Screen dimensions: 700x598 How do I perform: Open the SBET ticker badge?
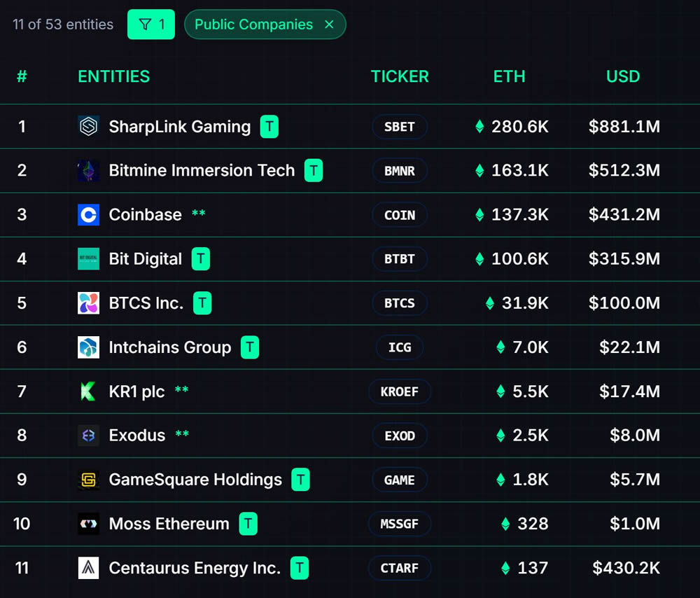point(400,127)
